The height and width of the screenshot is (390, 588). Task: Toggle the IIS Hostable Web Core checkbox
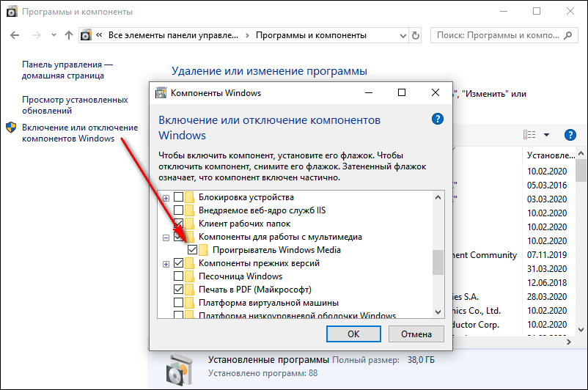tap(178, 210)
